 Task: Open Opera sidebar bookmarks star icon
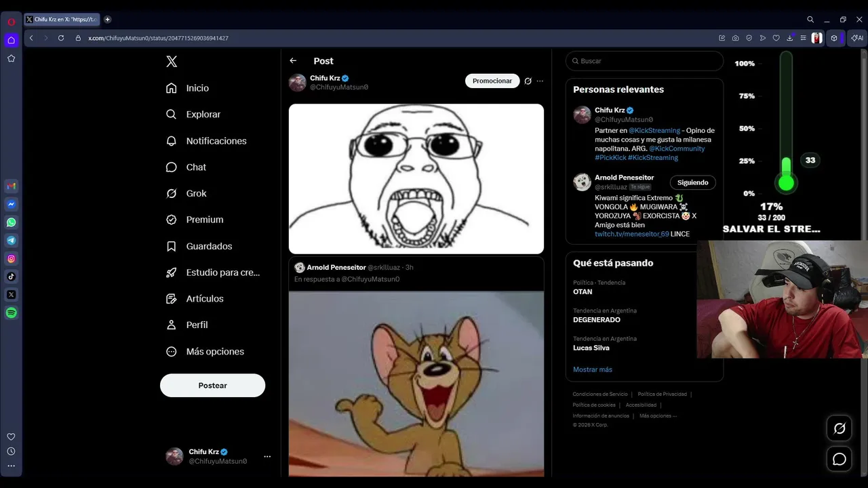tap(11, 58)
